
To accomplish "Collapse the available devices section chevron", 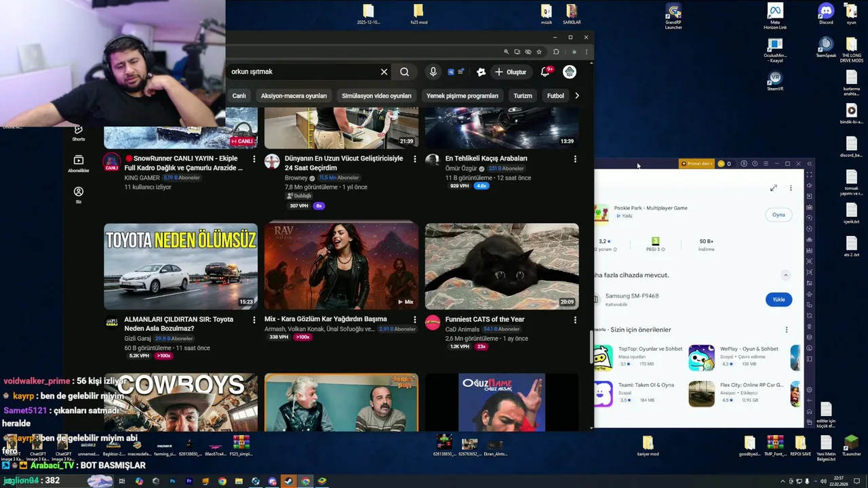I will tap(786, 275).
